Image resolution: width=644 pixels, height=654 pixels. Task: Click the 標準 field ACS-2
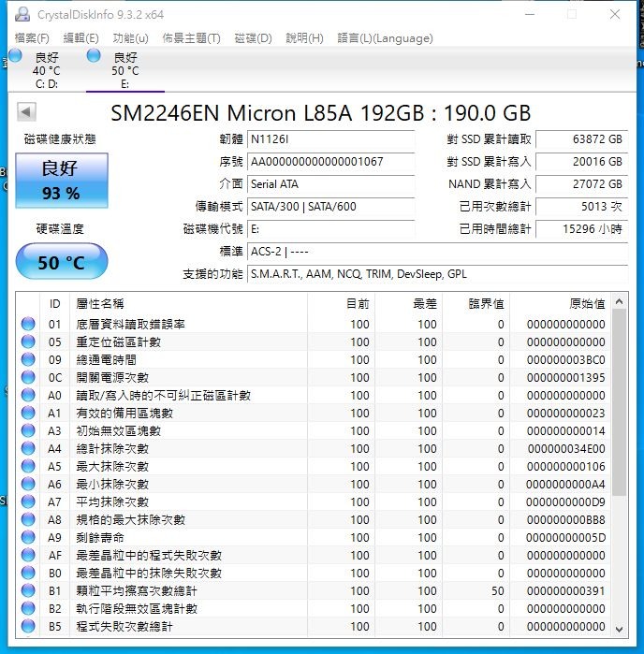point(437,252)
